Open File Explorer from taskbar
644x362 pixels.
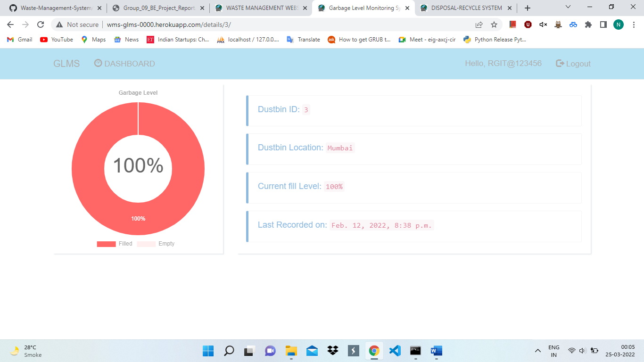(x=291, y=351)
